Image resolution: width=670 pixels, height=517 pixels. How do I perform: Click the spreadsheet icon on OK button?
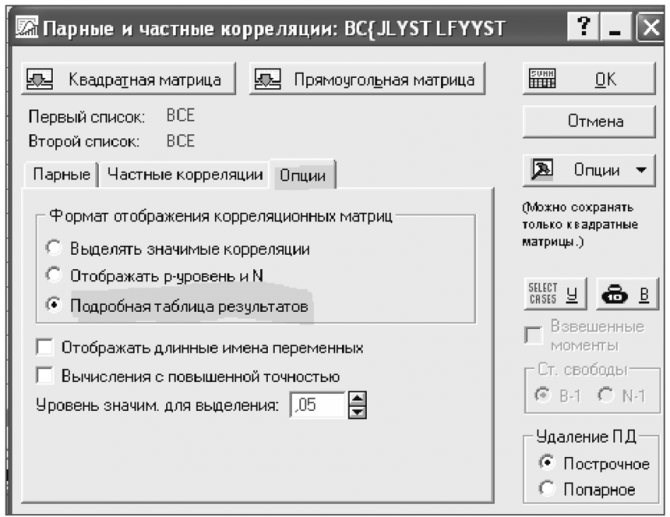tap(543, 79)
